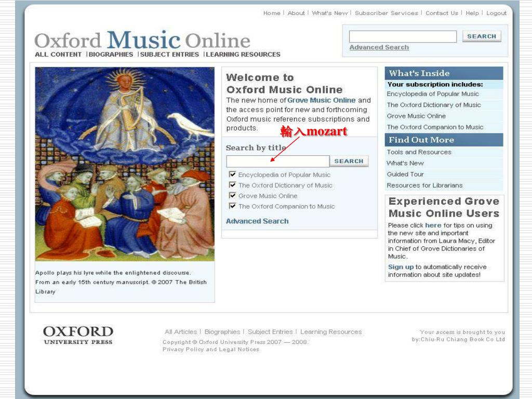Viewport: 532px width, 399px height.
Task: Click the Apollo plays his lyre caption text
Action: point(121,282)
